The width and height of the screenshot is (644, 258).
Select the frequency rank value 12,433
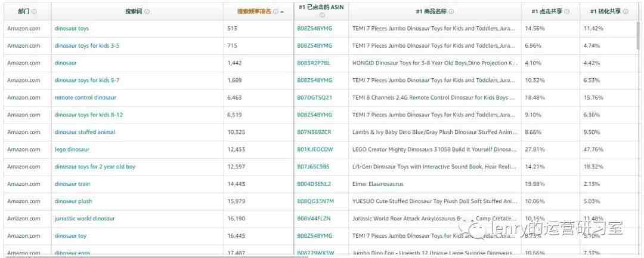point(236,149)
